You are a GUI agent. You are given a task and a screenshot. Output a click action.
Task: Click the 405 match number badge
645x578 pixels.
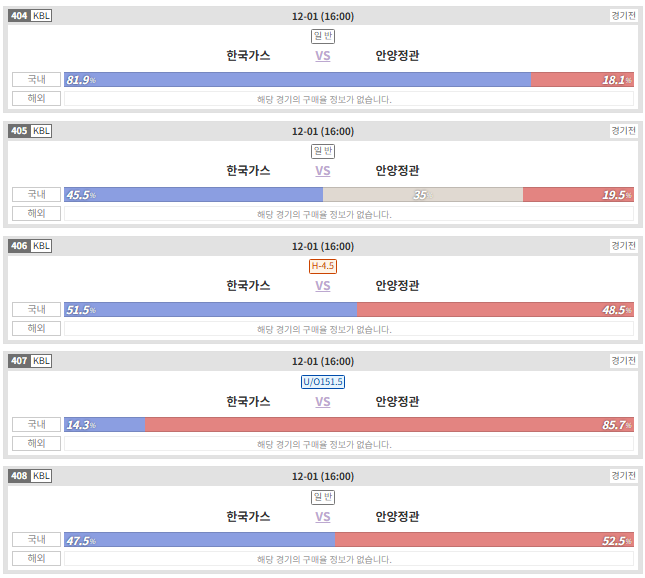point(19,131)
